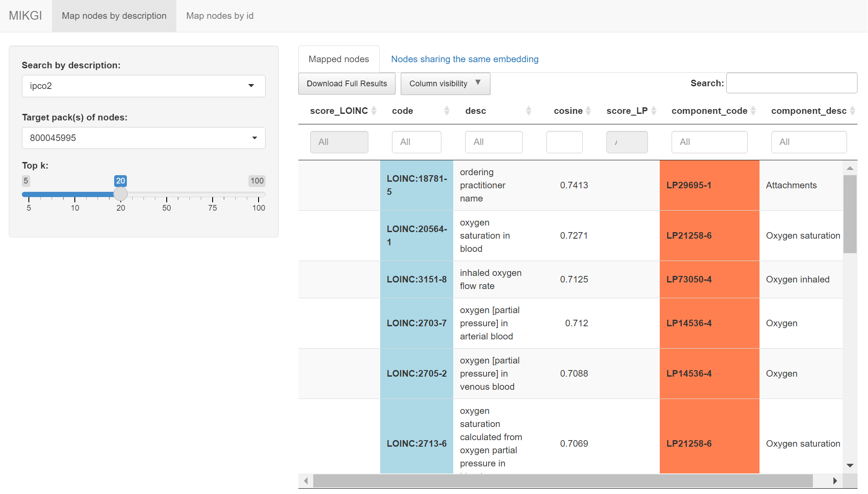Click the cosine column filter box
This screenshot has height=494, width=868.
coord(564,142)
